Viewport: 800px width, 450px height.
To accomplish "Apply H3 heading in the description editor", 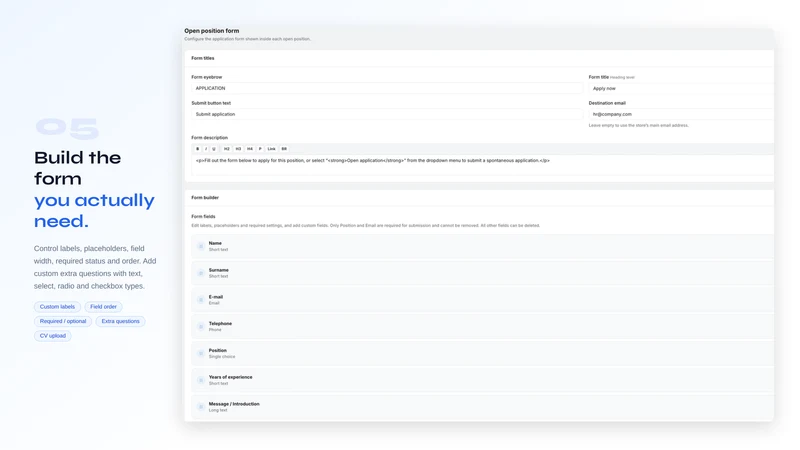I will pyautogui.click(x=238, y=149).
